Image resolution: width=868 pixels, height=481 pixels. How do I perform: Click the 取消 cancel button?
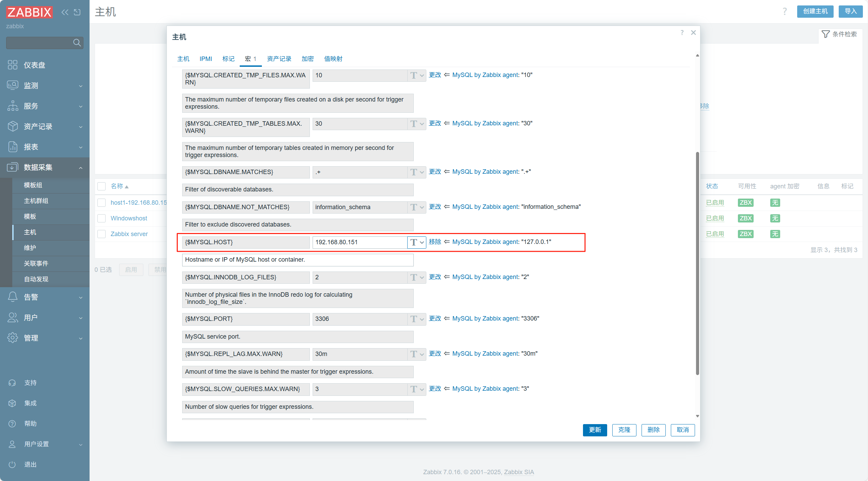point(683,430)
